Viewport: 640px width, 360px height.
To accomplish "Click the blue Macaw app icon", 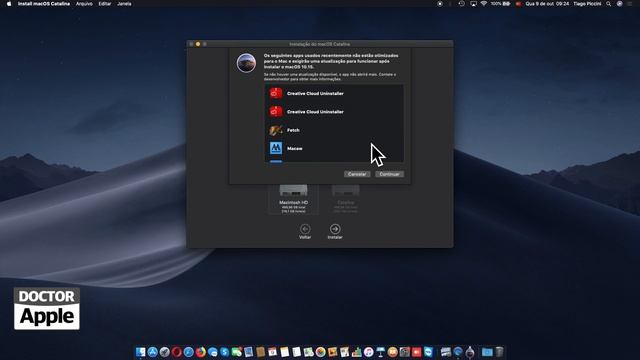I will [276, 148].
